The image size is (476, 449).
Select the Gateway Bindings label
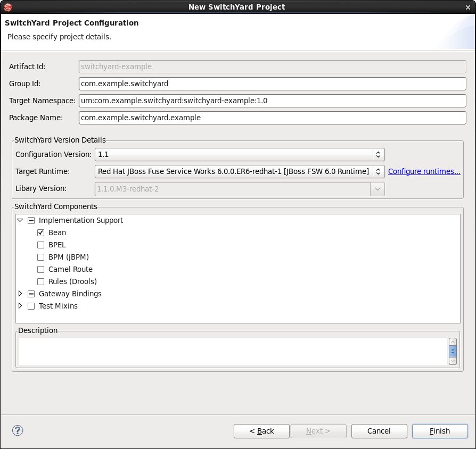[70, 294]
